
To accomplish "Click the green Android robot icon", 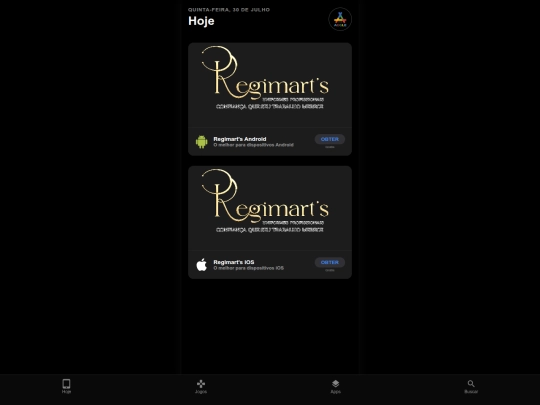I will (202, 142).
